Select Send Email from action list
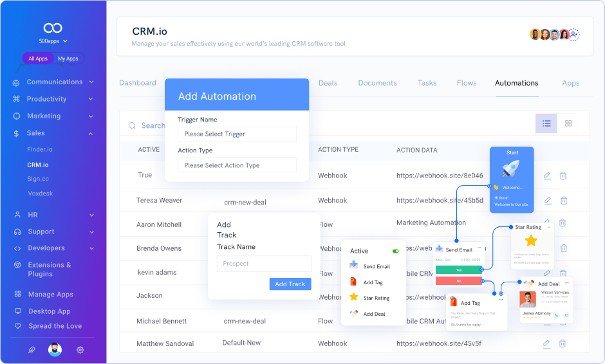Screen dimensions: 605x364 (x=370, y=266)
